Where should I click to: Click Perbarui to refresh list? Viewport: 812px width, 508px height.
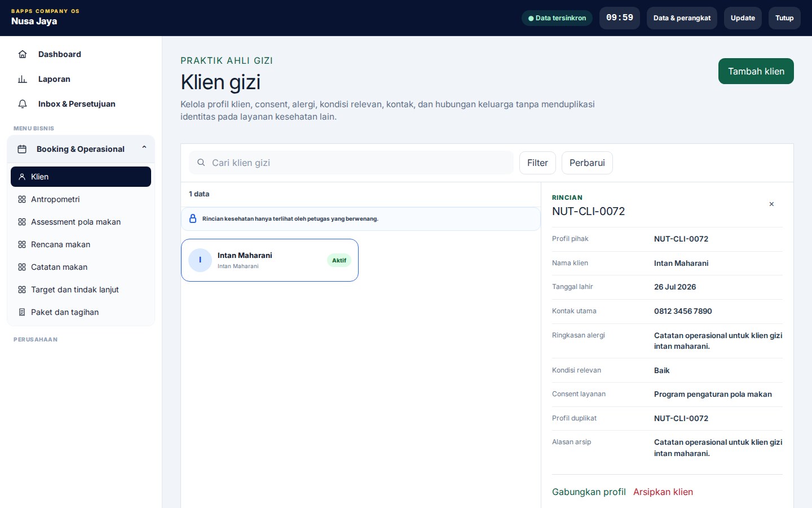click(x=587, y=163)
